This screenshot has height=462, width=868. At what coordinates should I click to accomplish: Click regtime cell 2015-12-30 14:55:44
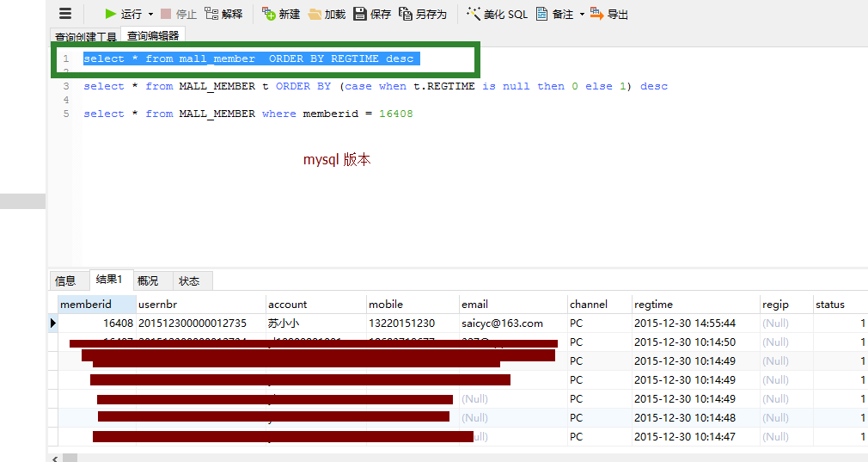(696, 323)
